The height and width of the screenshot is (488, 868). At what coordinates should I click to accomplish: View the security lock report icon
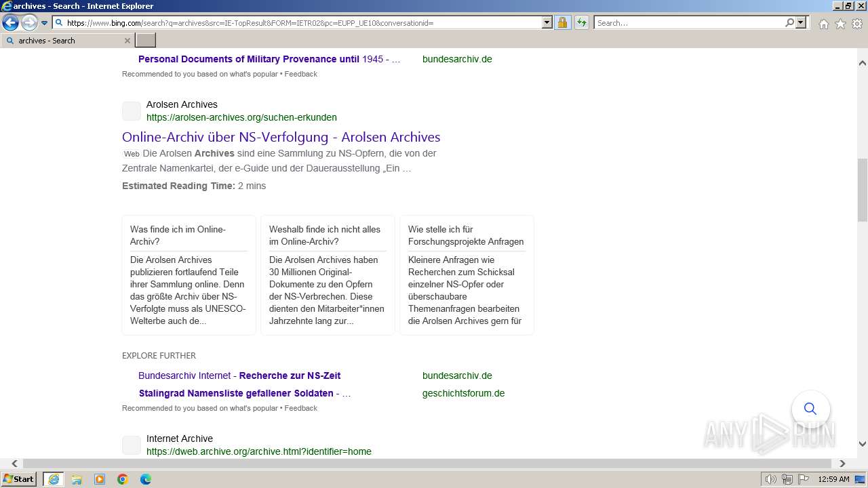pyautogui.click(x=562, y=22)
